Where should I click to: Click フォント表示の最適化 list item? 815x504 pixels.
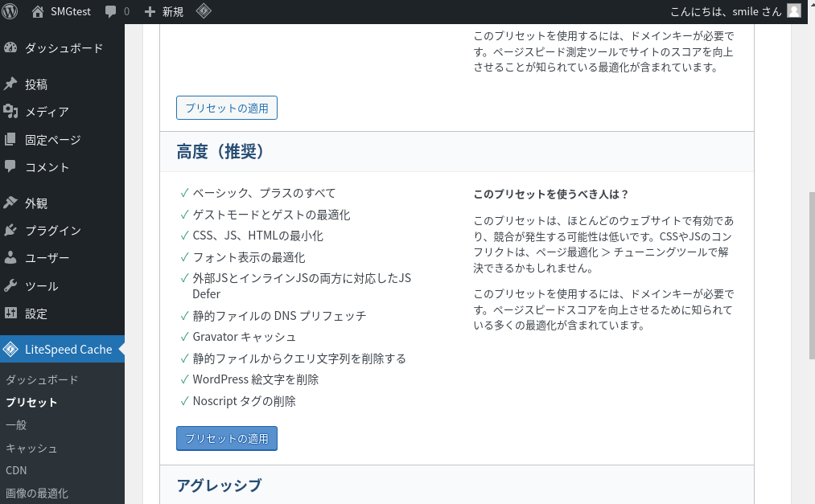[249, 257]
